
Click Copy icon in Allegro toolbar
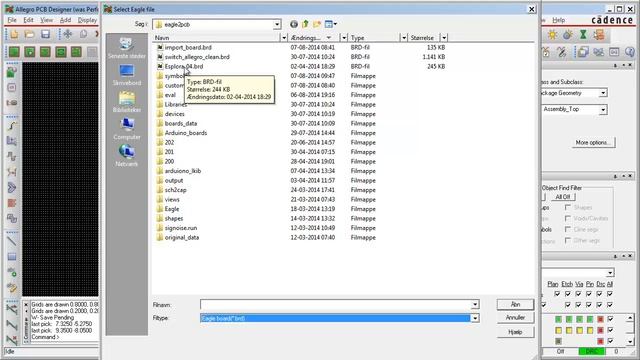(83, 34)
